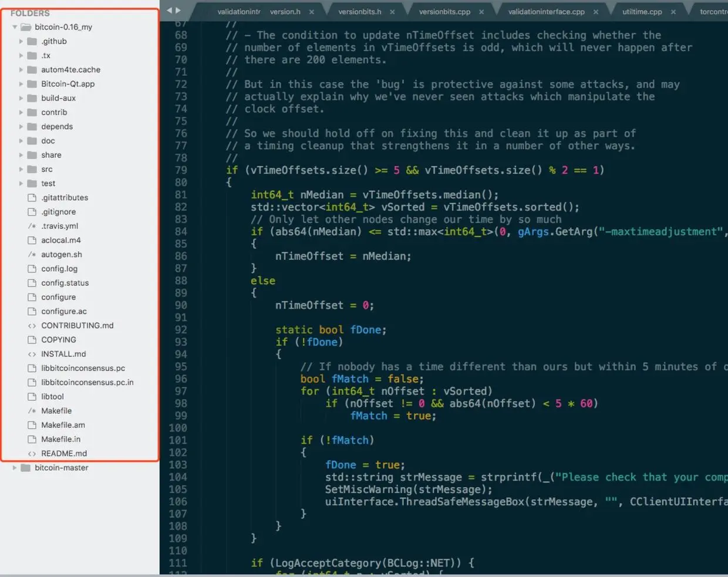Switch to the versionbits.h tab

click(360, 12)
